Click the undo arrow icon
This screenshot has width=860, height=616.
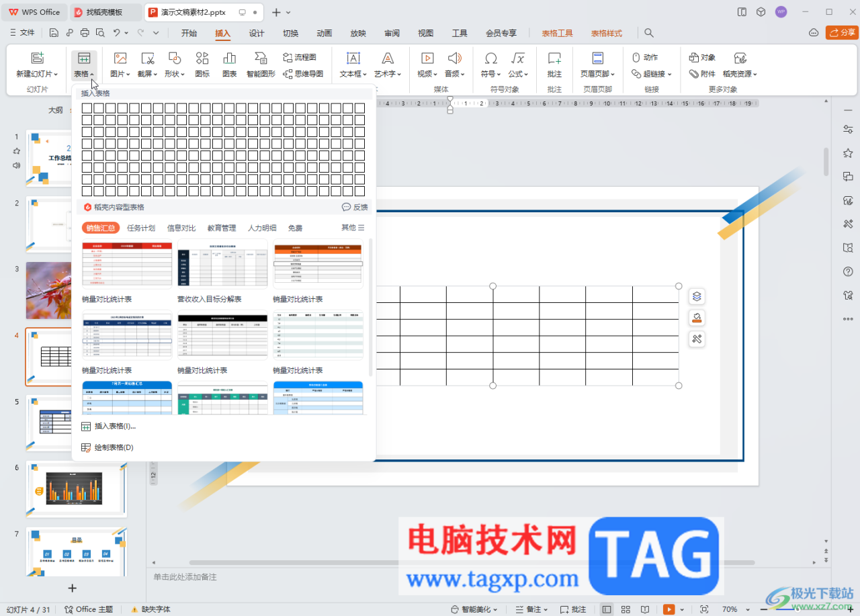117,33
